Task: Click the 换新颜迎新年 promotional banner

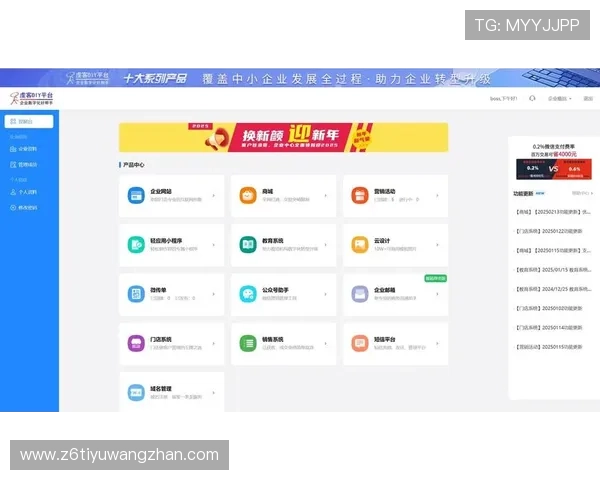Action: point(284,137)
